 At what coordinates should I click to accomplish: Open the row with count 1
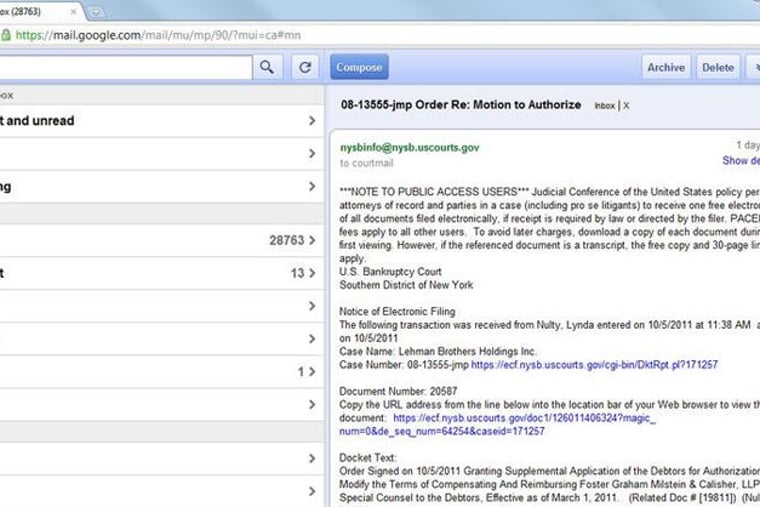[x=160, y=371]
